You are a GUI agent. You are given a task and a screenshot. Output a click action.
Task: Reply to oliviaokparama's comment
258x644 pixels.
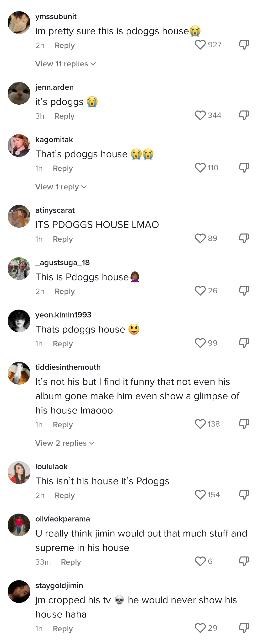tap(71, 562)
